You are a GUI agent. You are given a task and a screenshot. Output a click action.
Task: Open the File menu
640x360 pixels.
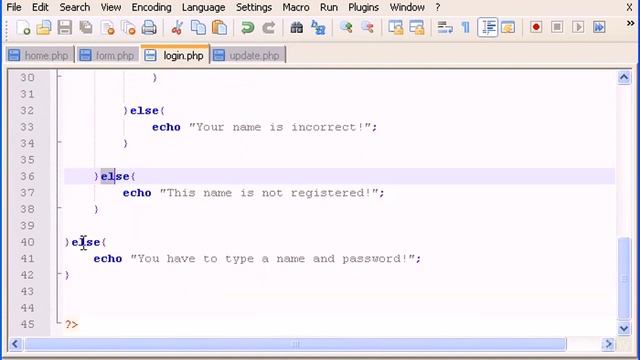pos(14,7)
